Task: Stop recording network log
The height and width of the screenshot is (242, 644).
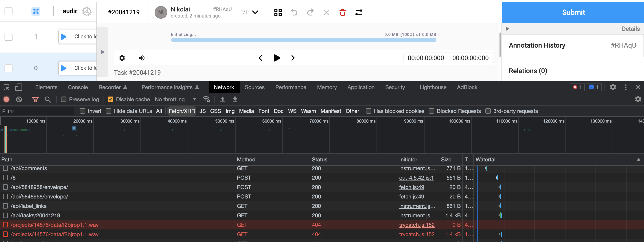Action: pyautogui.click(x=6, y=99)
